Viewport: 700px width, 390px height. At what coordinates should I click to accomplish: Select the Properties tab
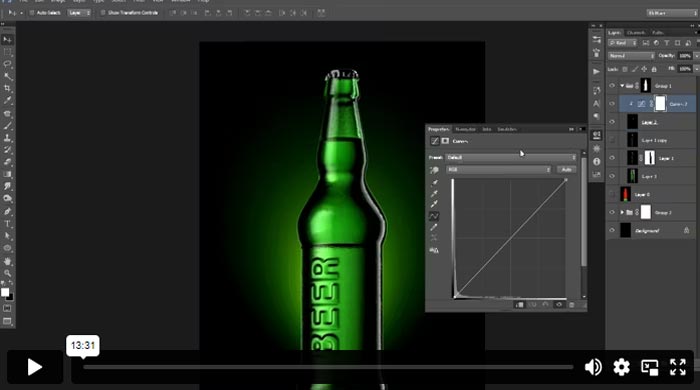tap(439, 129)
